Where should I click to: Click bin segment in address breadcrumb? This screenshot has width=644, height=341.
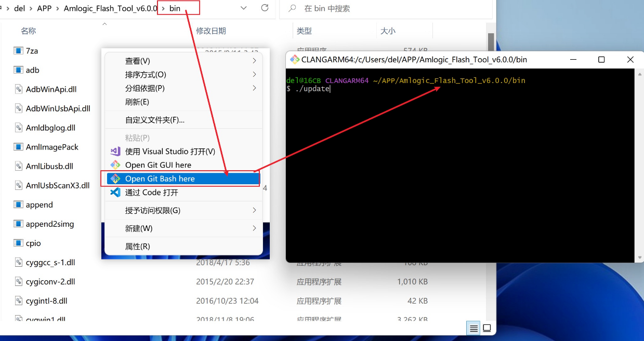click(175, 8)
